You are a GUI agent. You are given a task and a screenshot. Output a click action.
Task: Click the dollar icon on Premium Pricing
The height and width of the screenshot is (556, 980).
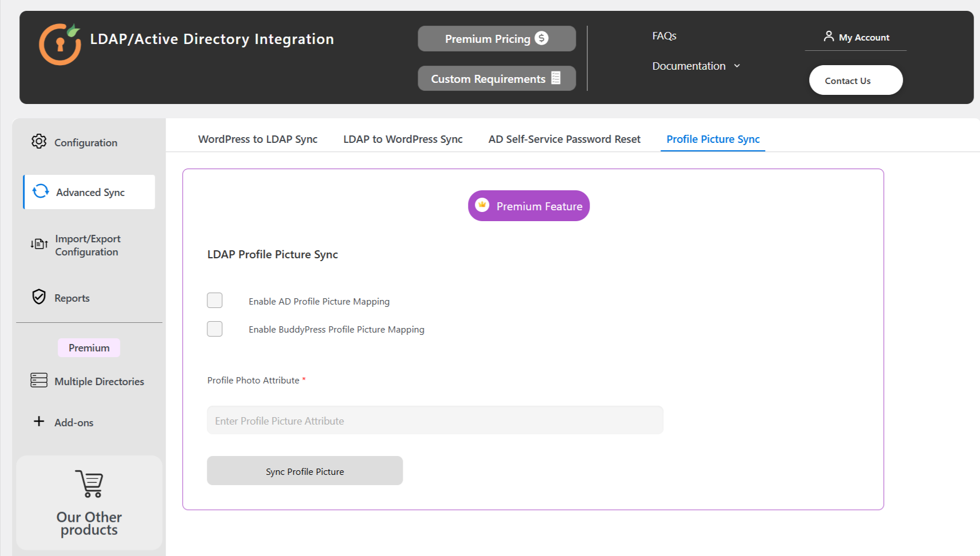541,38
